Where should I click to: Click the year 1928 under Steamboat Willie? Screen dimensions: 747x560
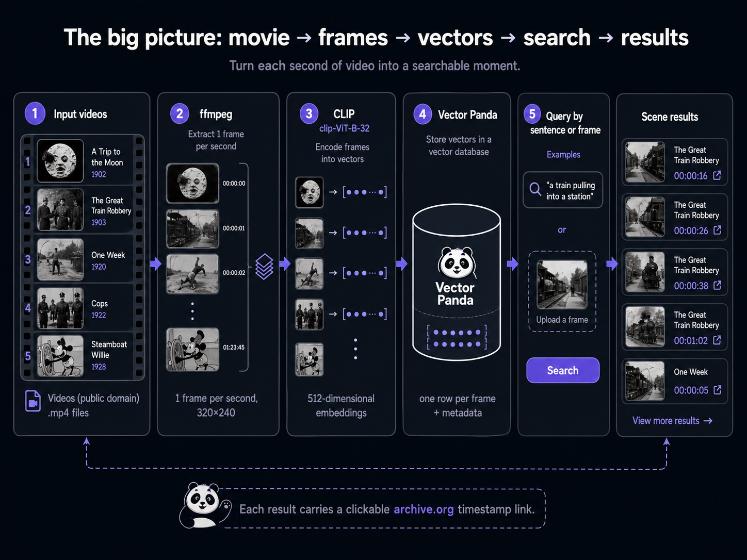tap(99, 367)
